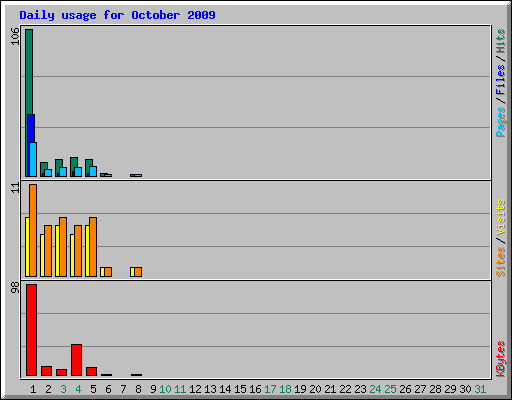The height and width of the screenshot is (400, 512).
Task: Click the orange Visits bar for day 5
Action: [x=93, y=247]
